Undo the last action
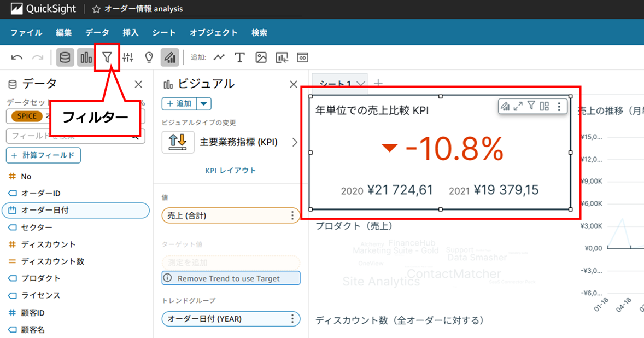Image resolution: width=644 pixels, height=338 pixels. pyautogui.click(x=17, y=57)
